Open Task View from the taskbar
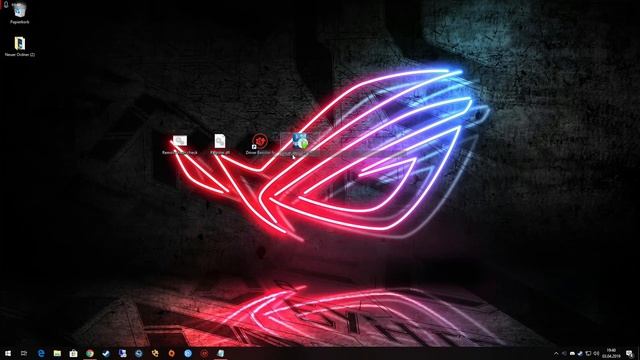Image resolution: width=640 pixels, height=360 pixels. pos(24,353)
